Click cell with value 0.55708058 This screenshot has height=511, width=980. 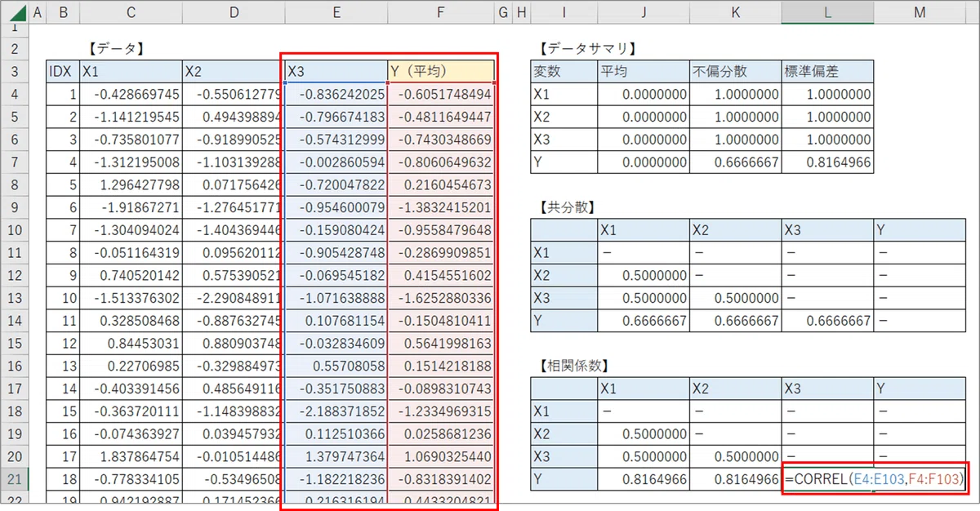coord(336,366)
